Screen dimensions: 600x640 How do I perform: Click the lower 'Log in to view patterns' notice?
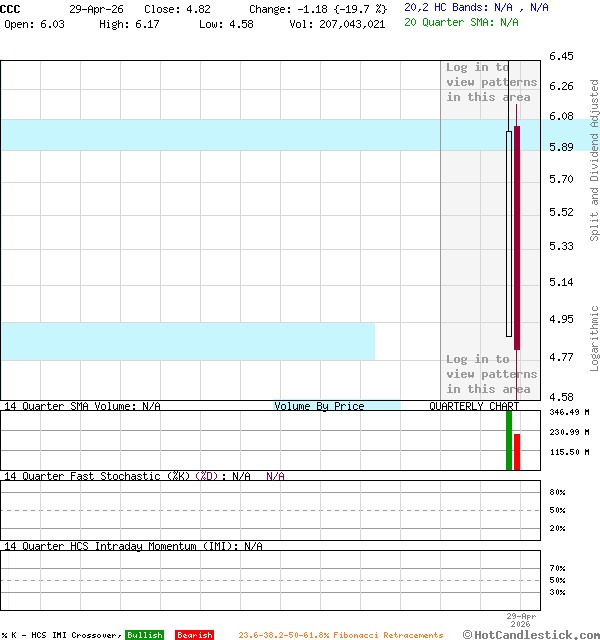pyautogui.click(x=491, y=374)
